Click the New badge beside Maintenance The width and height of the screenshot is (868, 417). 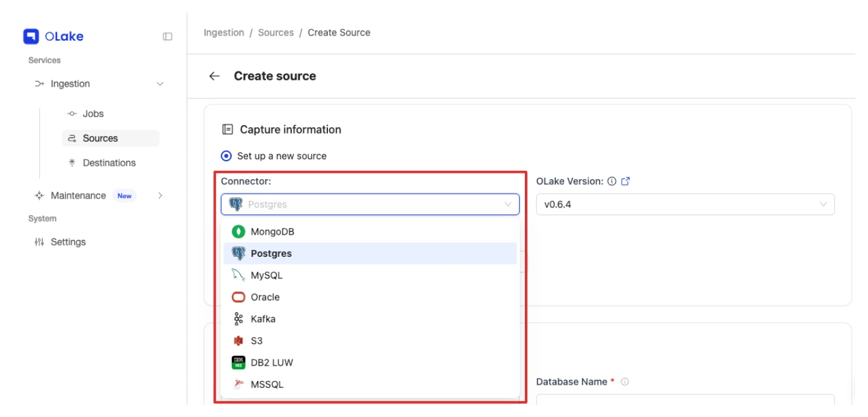point(124,196)
